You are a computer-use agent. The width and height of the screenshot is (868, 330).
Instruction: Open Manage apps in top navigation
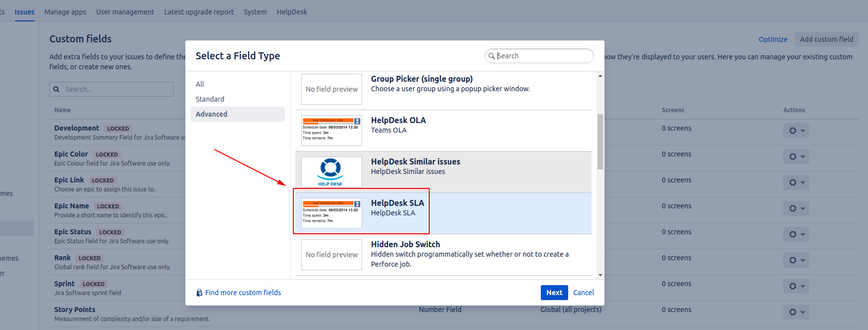(65, 12)
